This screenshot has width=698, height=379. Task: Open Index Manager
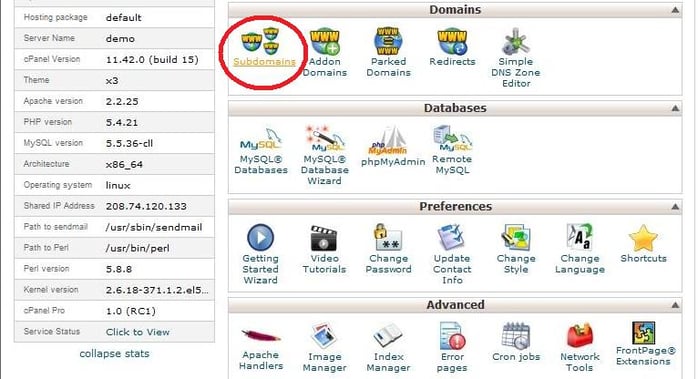click(x=388, y=336)
